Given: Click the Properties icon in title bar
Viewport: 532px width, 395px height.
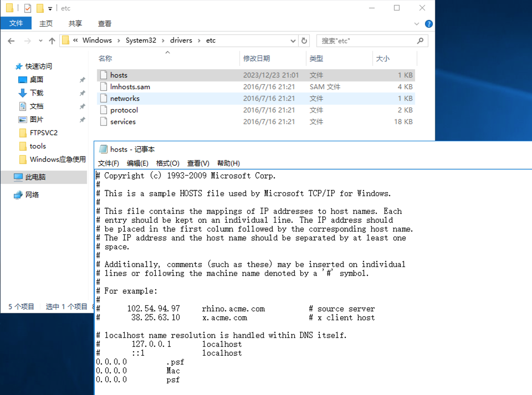Looking at the screenshot, I should [28, 8].
